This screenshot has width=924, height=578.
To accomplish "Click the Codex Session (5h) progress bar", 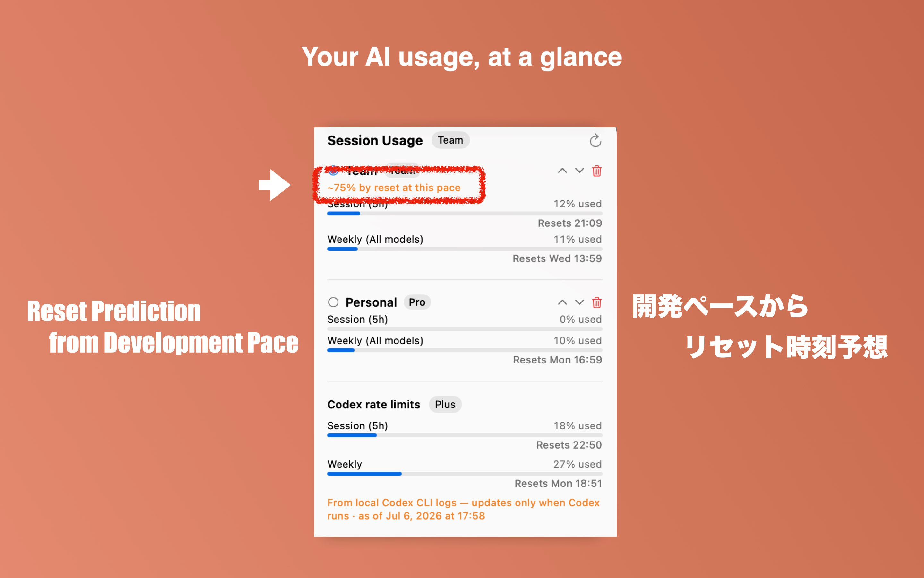I will [465, 435].
